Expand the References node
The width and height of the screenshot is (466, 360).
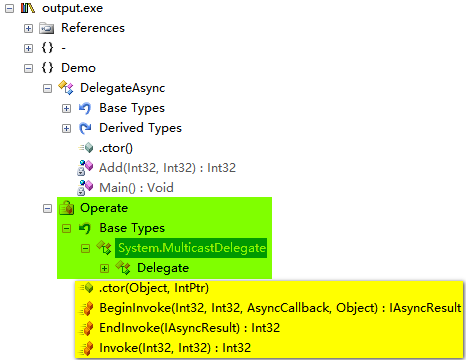(28, 28)
